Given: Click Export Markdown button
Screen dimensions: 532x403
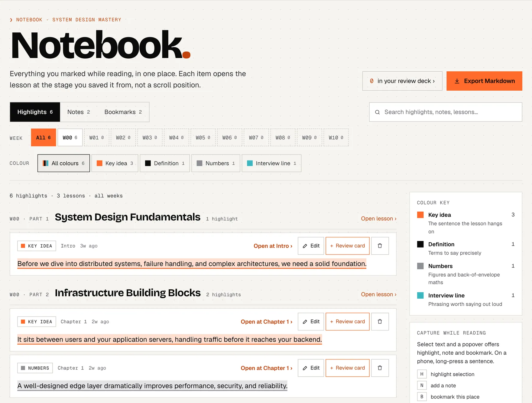Looking at the screenshot, I should tap(484, 81).
